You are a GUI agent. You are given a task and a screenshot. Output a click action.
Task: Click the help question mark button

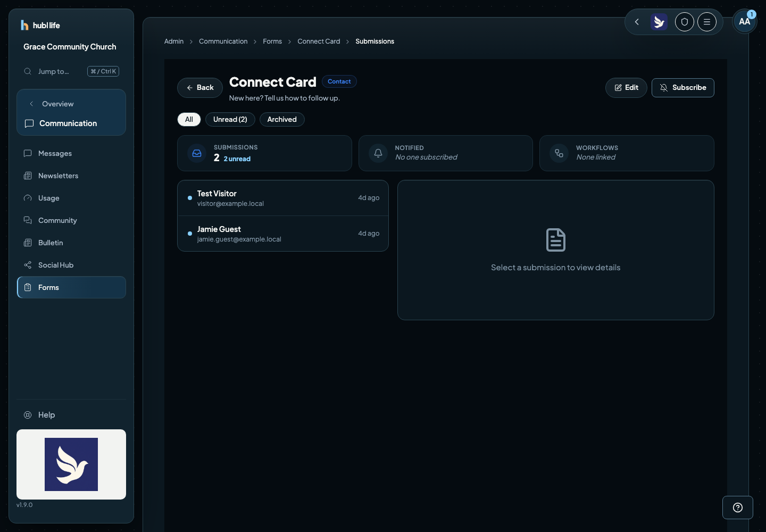pos(738,508)
